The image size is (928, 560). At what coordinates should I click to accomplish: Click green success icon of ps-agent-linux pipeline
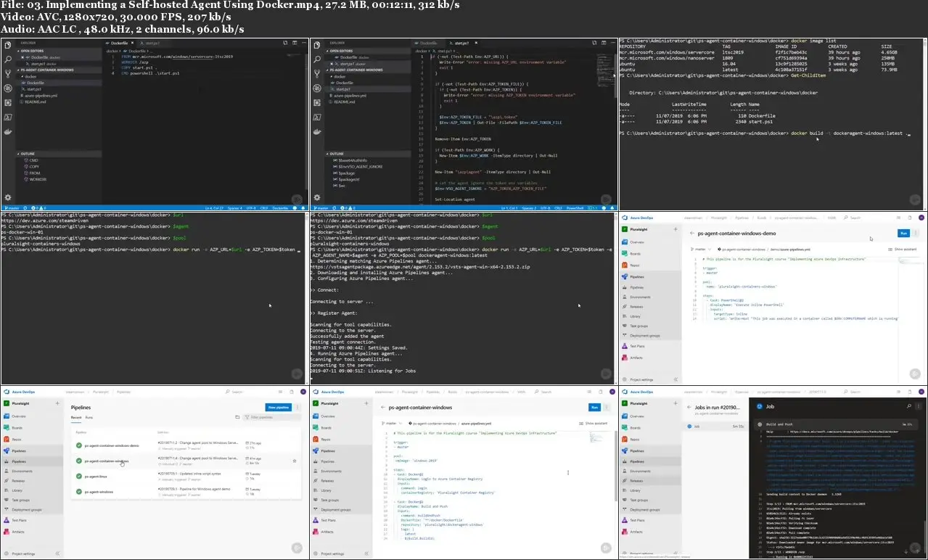pyautogui.click(x=79, y=477)
